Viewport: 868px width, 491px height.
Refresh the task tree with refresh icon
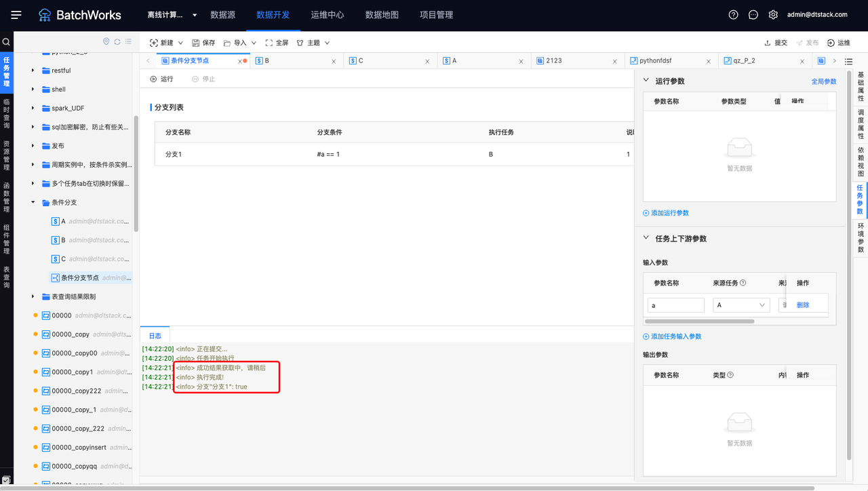[x=117, y=42]
